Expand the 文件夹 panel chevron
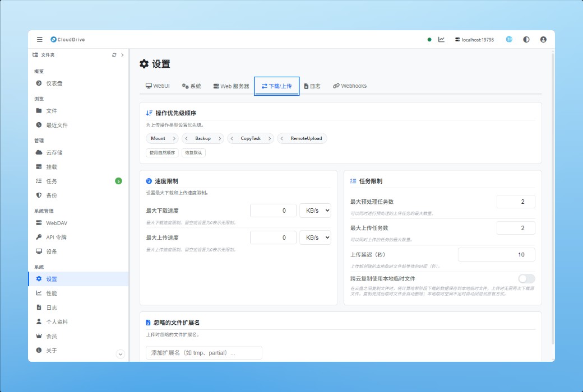This screenshot has height=392, width=583. [122, 55]
